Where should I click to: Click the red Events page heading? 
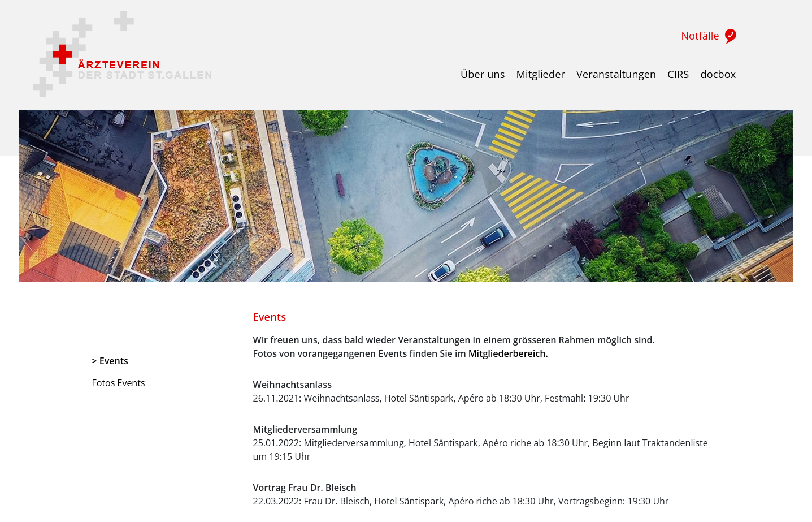[x=269, y=317]
